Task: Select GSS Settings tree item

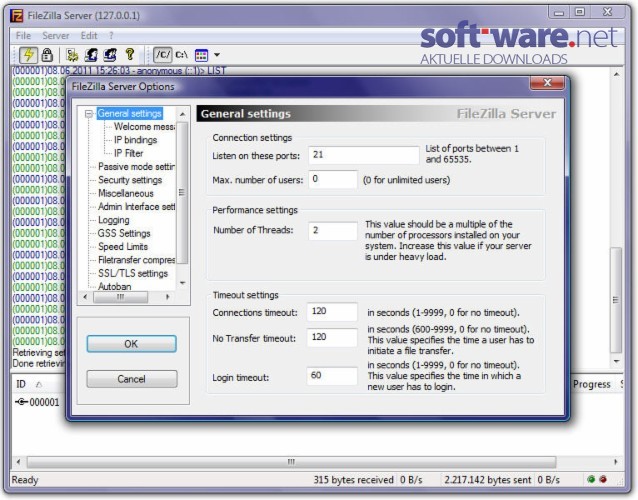Action: point(124,234)
